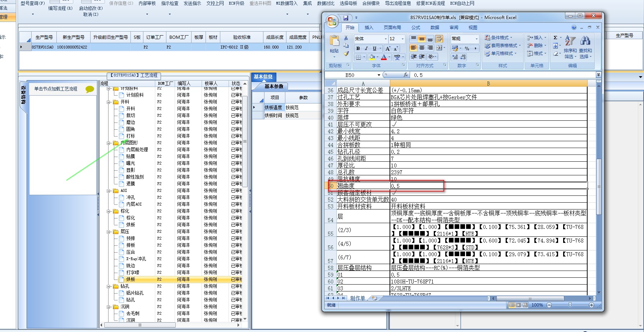Click 内部审核 in the main toolbar
The height and width of the screenshot is (332, 644).
coord(147,3)
